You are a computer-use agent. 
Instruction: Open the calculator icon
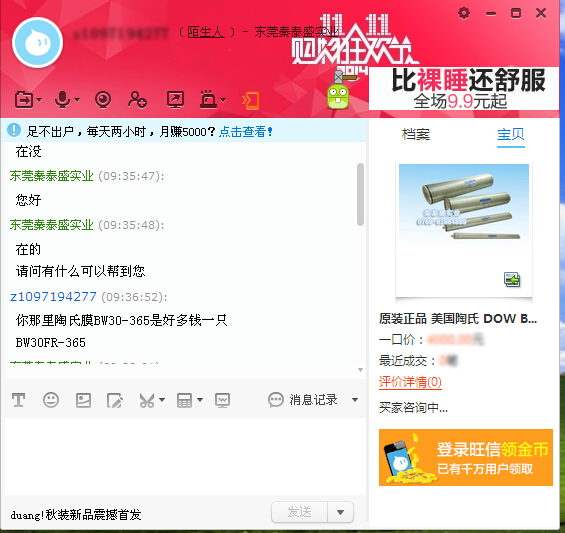coord(184,400)
